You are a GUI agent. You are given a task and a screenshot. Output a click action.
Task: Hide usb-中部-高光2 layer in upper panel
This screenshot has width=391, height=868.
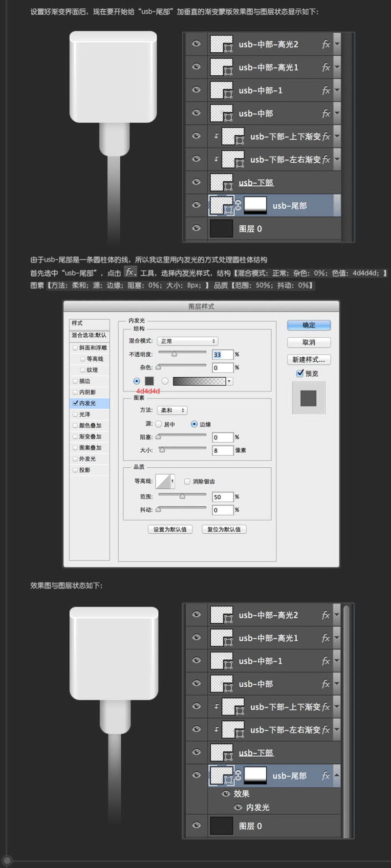196,44
